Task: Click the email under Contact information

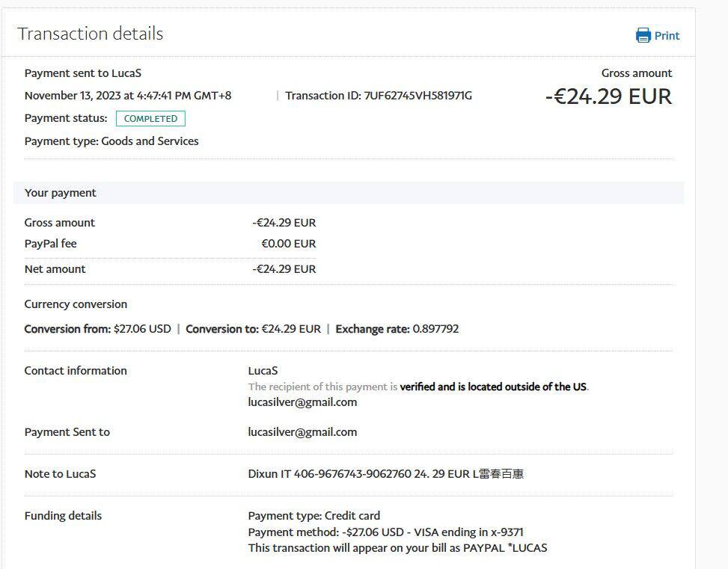Action: point(302,402)
